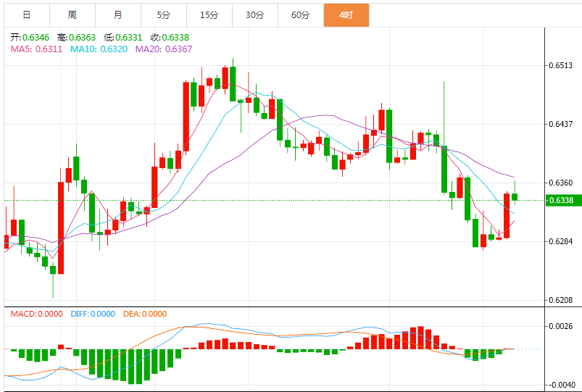Switch to the 日 daily chart tab
This screenshot has width=582, height=392.
pyautogui.click(x=26, y=14)
